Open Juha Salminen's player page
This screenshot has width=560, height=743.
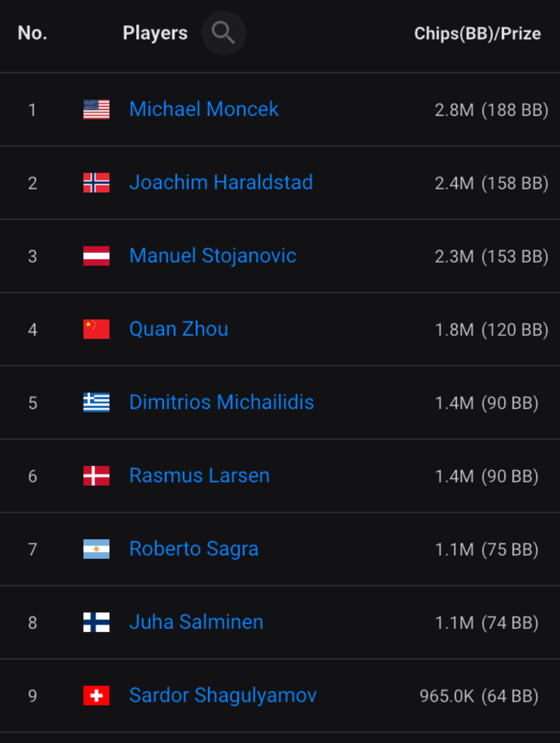click(196, 622)
